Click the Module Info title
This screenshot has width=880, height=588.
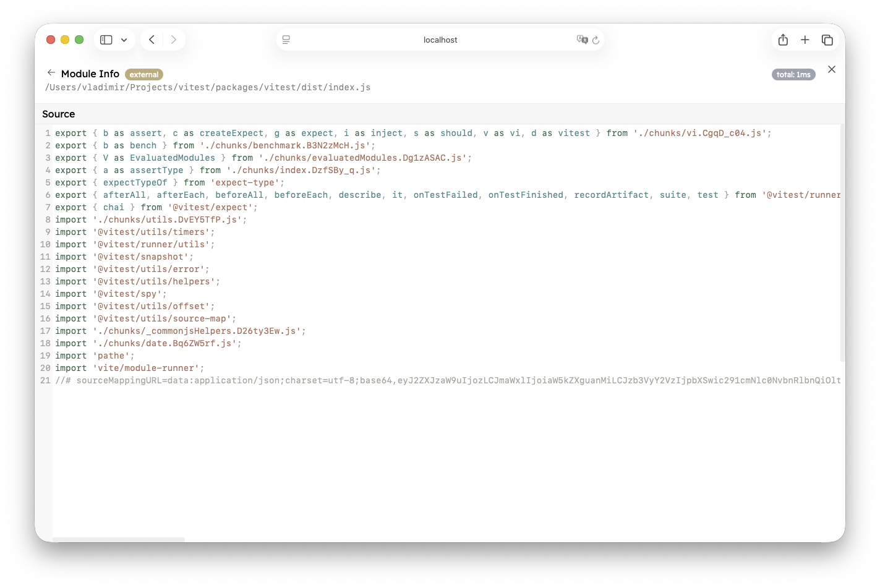click(x=90, y=74)
